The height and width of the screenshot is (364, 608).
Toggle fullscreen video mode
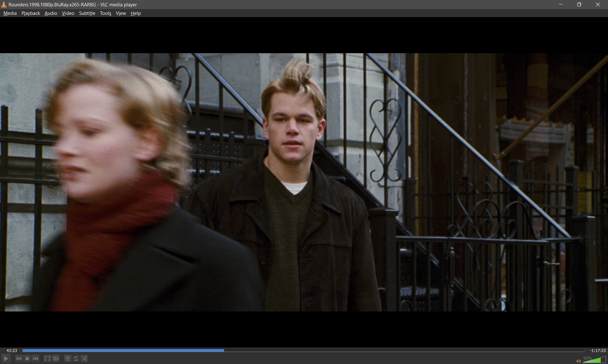47,359
